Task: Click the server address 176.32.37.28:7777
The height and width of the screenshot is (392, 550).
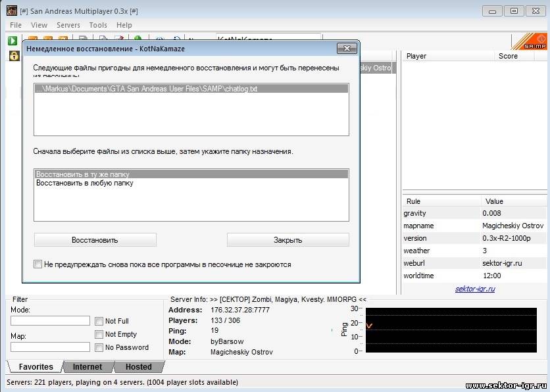Action: pos(240,310)
